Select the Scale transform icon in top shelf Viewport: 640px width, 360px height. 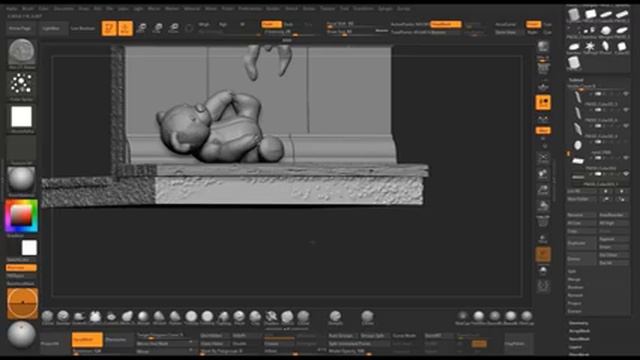(158, 28)
